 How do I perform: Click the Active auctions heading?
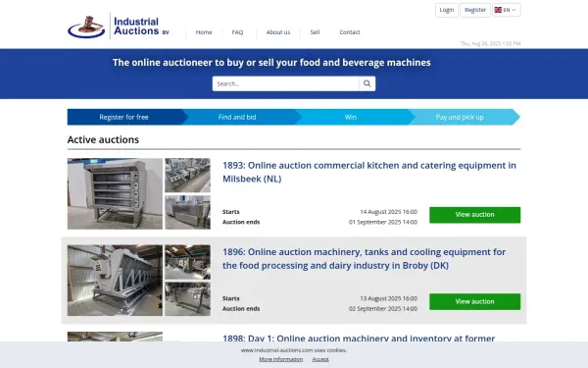pos(103,139)
